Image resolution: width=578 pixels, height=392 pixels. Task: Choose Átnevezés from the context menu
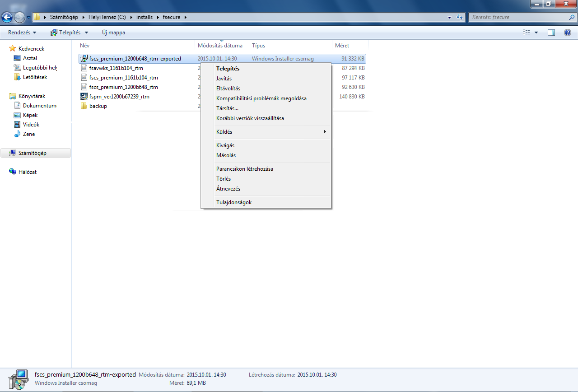(x=266, y=189)
